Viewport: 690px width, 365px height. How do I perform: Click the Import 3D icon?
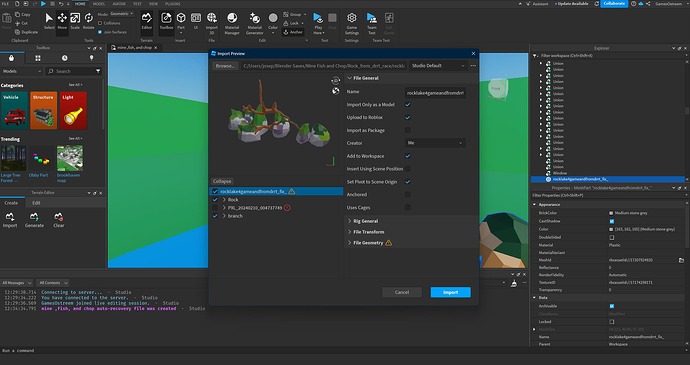click(212, 23)
